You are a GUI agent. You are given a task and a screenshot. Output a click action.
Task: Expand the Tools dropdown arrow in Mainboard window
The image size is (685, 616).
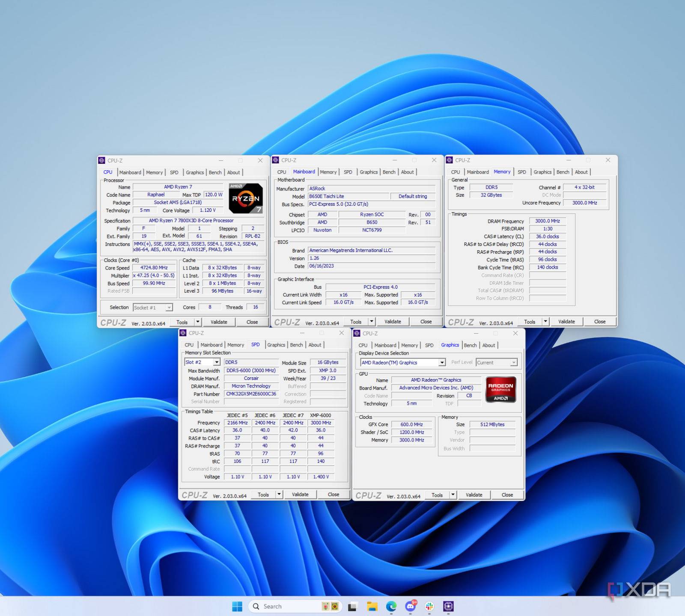tap(372, 322)
